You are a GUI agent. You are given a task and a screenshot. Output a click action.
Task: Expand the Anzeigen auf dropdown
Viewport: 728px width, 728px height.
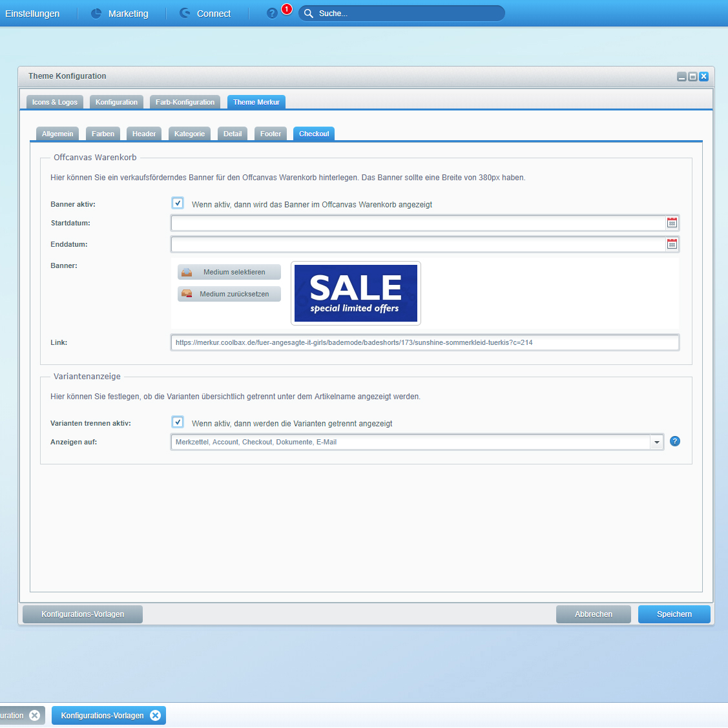pyautogui.click(x=657, y=442)
